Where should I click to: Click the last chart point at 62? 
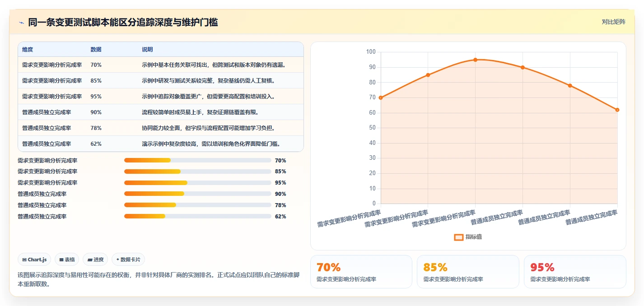coord(617,110)
